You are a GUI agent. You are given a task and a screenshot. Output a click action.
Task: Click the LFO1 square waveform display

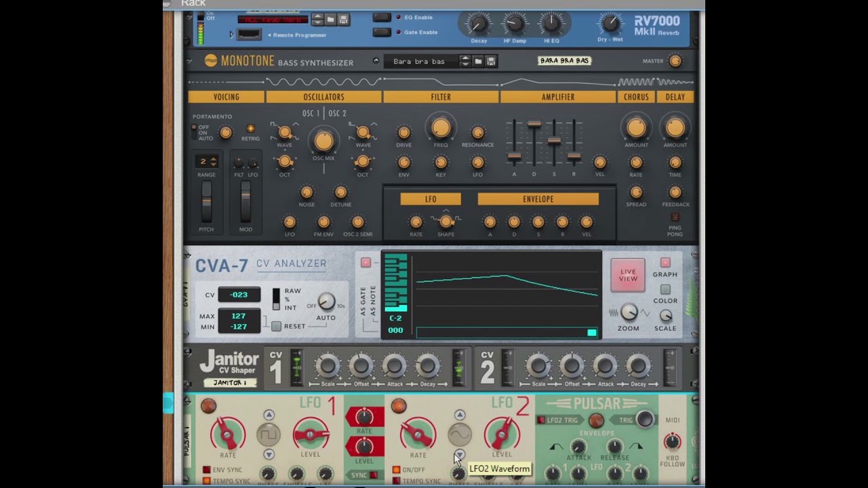tap(269, 434)
